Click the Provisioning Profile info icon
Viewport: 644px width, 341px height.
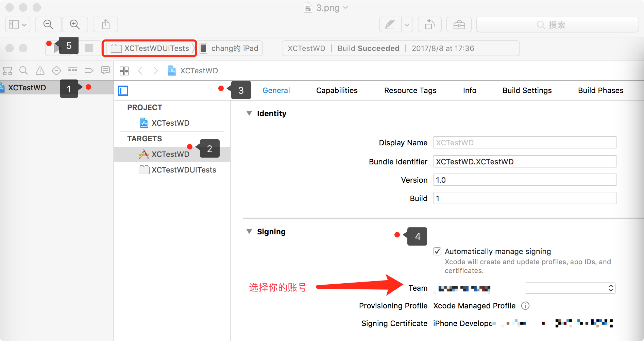[525, 306]
